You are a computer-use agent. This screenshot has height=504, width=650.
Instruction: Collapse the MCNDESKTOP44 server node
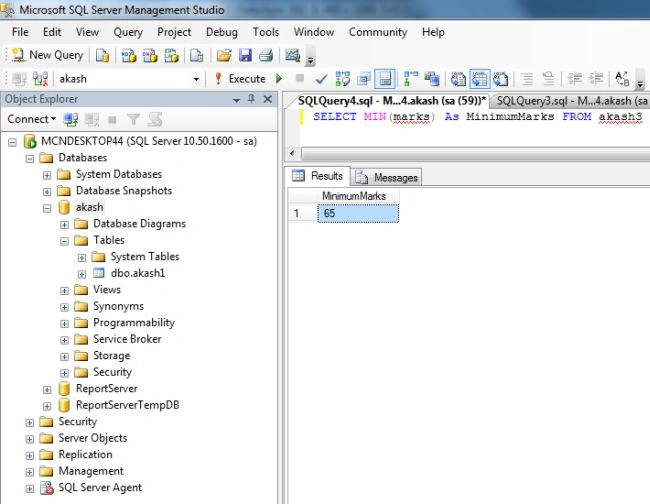pyautogui.click(x=12, y=142)
